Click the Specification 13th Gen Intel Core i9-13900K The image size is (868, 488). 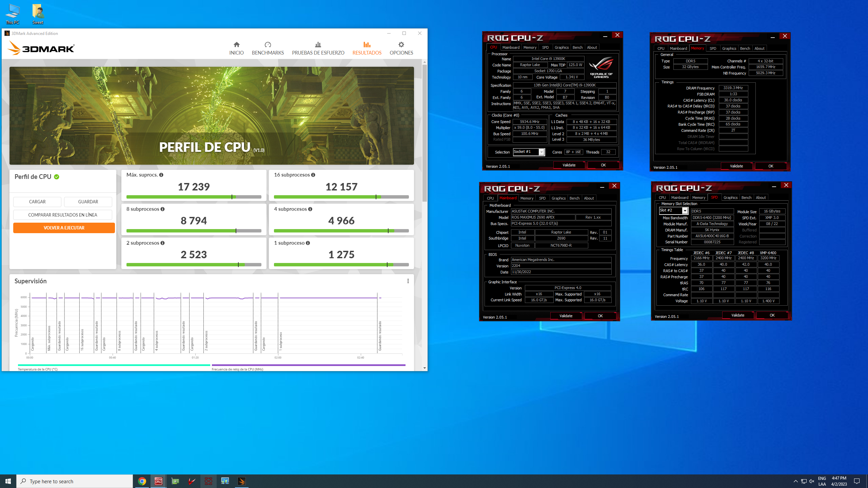point(565,85)
